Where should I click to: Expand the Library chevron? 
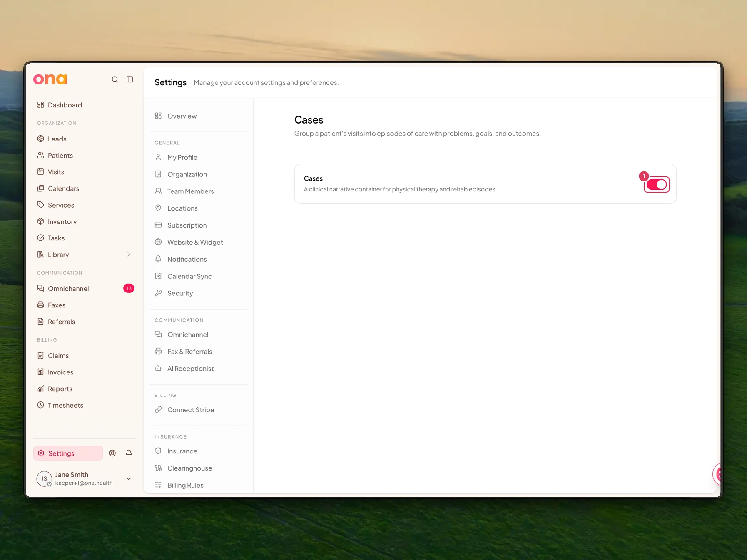[129, 254]
